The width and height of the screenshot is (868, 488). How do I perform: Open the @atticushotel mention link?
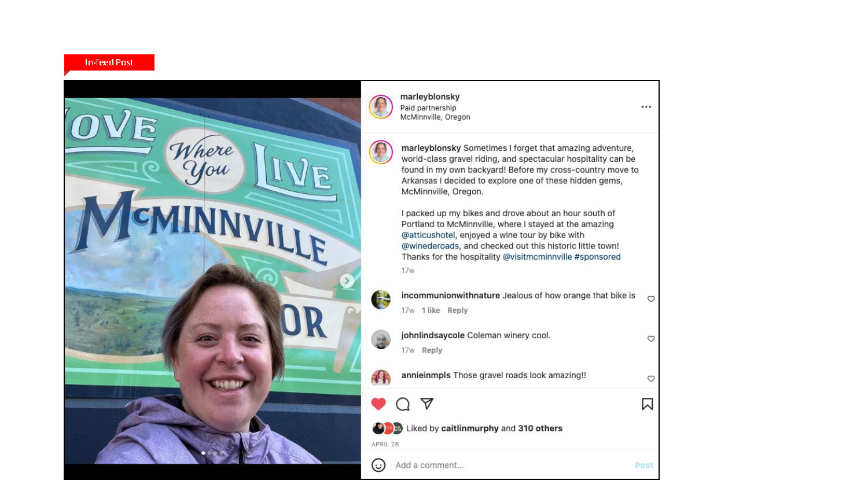coord(428,235)
